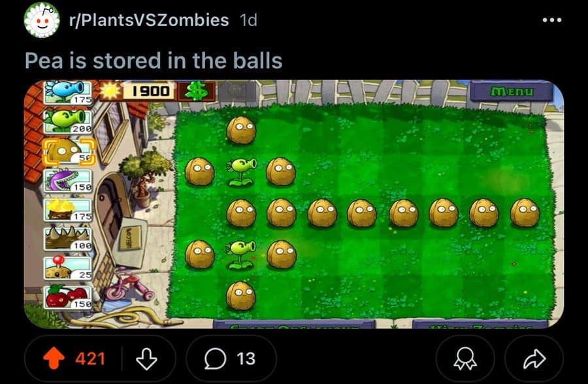Open the 13 comments
Image resolution: width=588 pixels, height=384 pixels.
point(231,359)
